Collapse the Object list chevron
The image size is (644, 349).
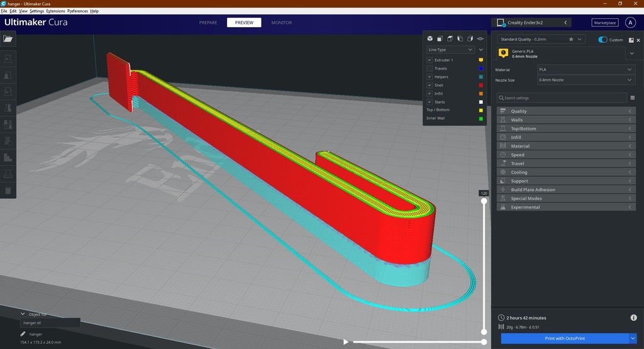[x=23, y=314]
